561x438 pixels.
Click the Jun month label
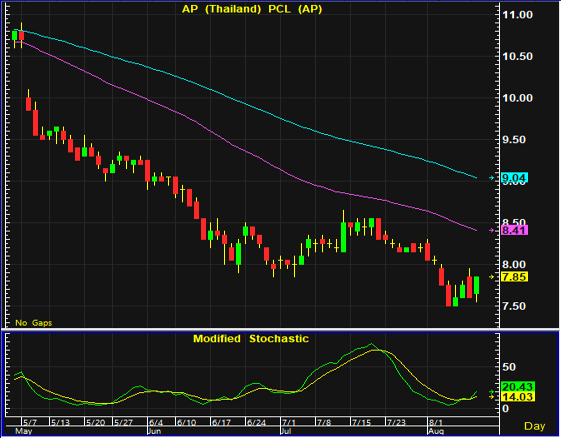(154, 431)
